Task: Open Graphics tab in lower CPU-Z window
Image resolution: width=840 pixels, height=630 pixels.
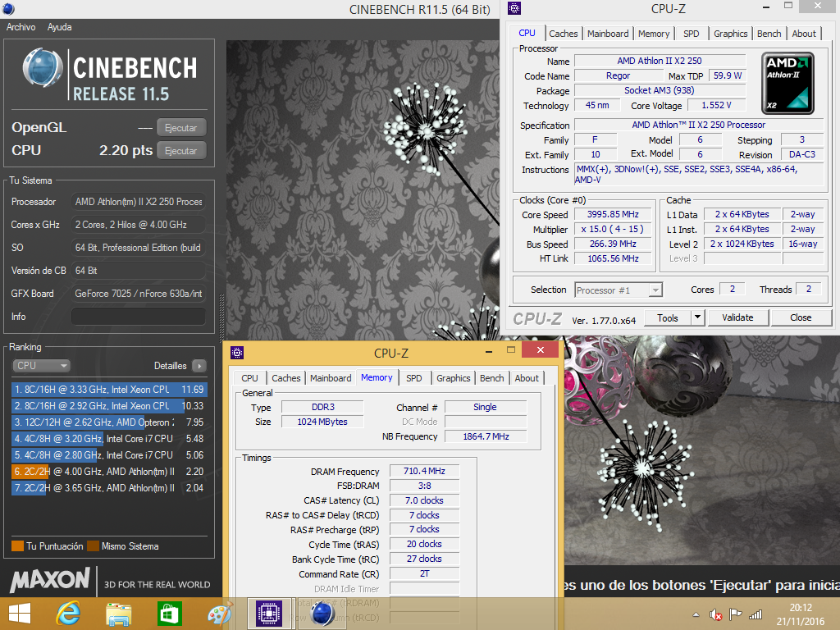Action: [x=453, y=377]
